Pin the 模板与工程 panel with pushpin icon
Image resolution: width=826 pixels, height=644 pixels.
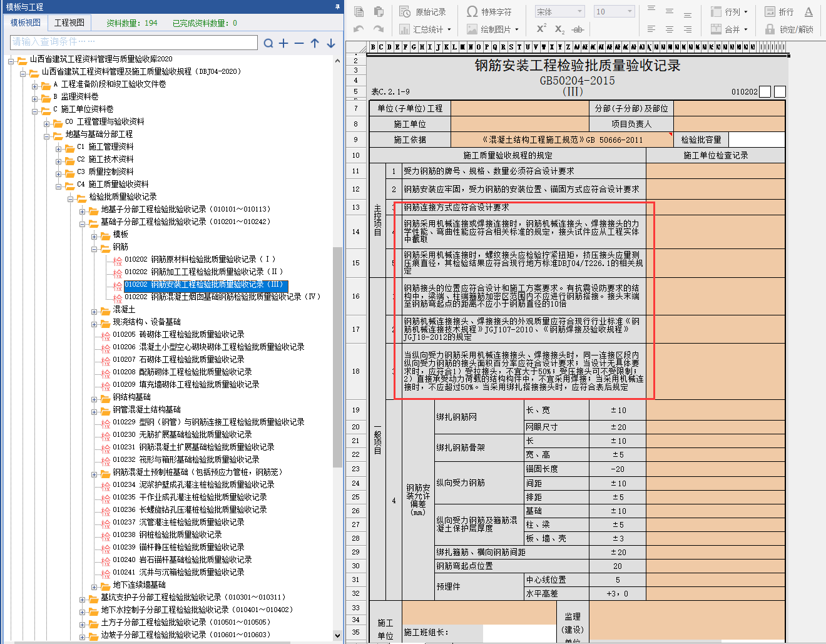(x=337, y=7)
